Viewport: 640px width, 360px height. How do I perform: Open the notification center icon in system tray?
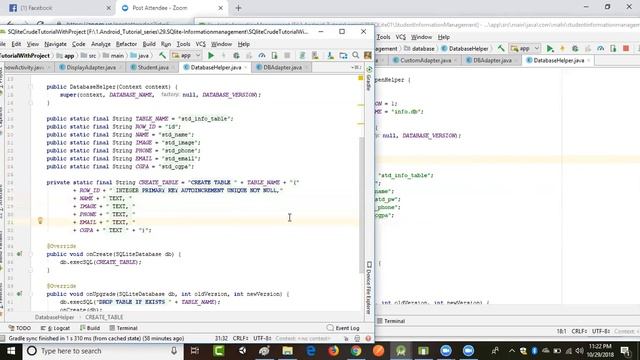click(x=625, y=351)
